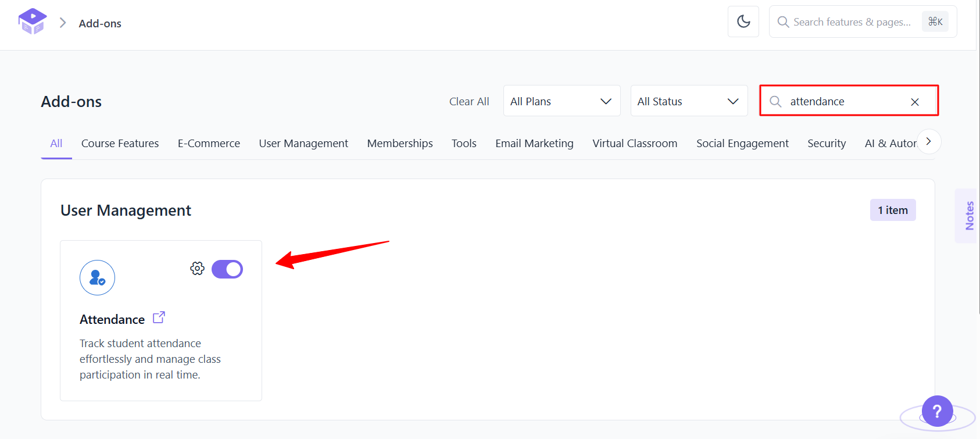Switch to Course Features tab
This screenshot has width=980, height=439.
[x=120, y=143]
